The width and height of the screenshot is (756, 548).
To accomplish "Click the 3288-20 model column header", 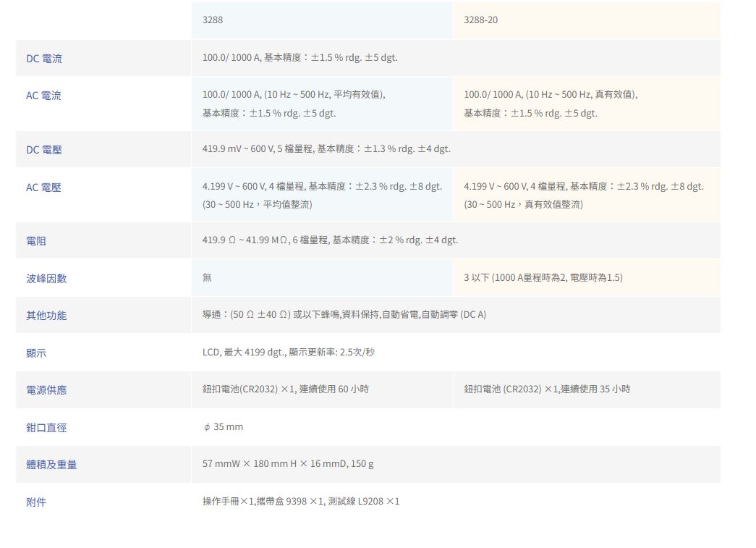I will 481,20.
